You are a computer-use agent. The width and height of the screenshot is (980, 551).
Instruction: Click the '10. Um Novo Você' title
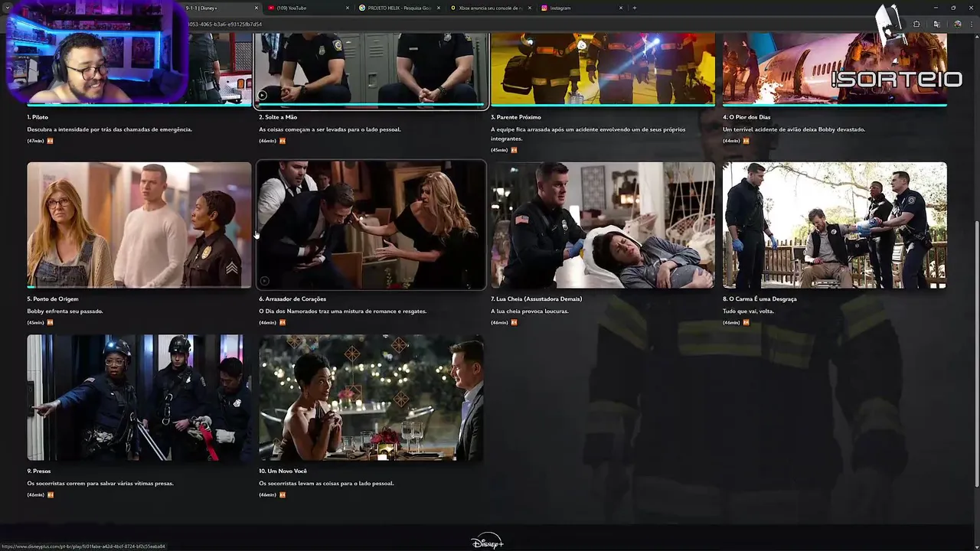coord(283,471)
